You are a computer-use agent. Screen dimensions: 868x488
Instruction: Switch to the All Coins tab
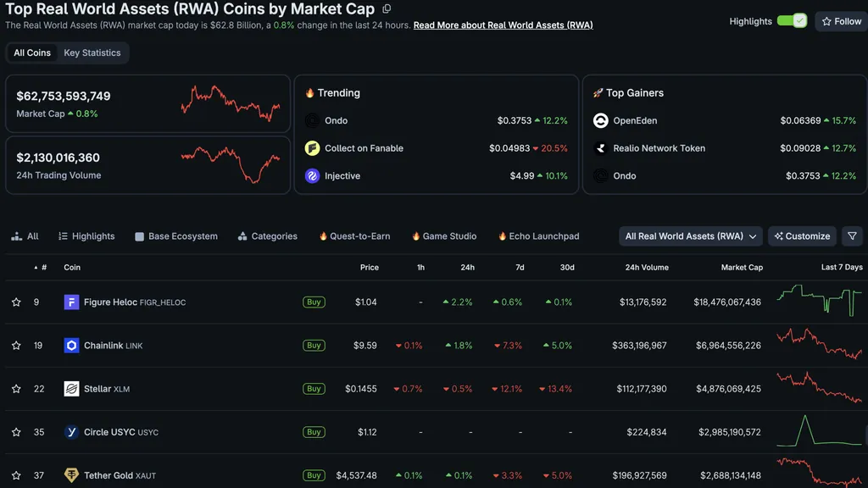coord(32,53)
